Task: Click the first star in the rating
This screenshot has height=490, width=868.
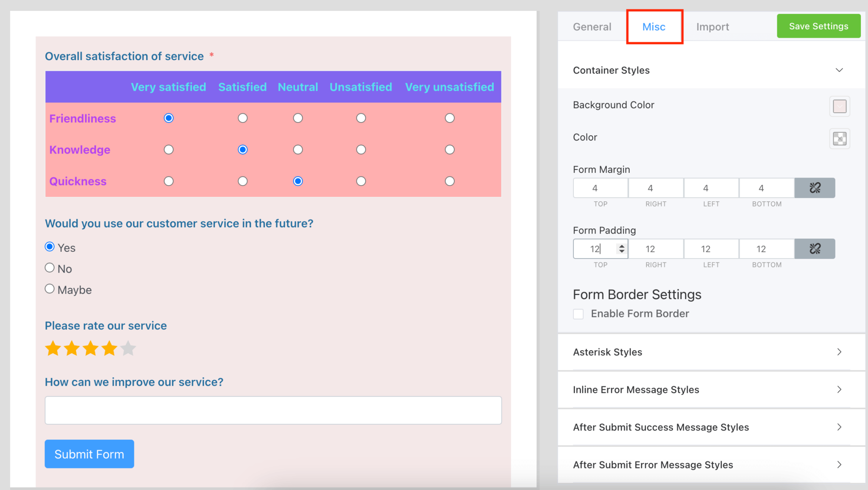Action: click(x=53, y=348)
